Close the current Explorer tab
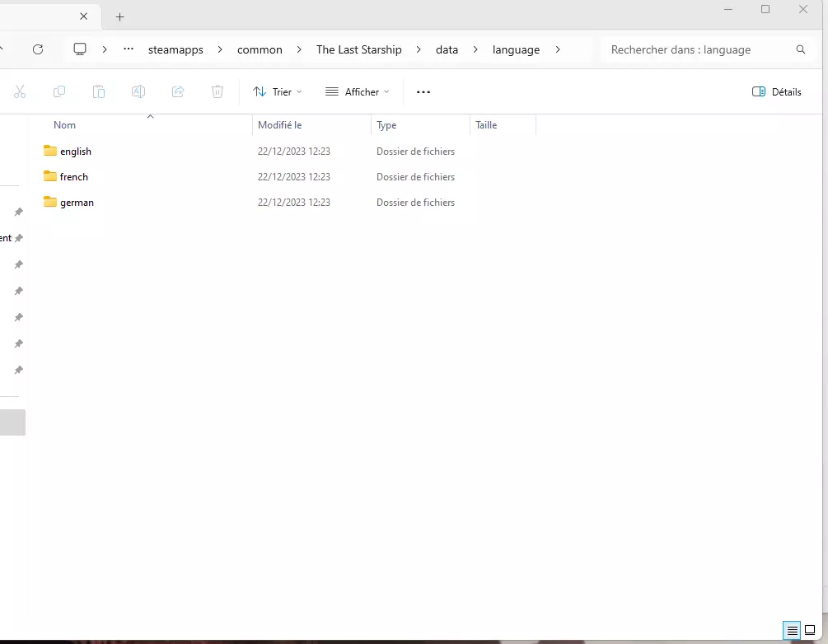The height and width of the screenshot is (644, 828). [83, 16]
